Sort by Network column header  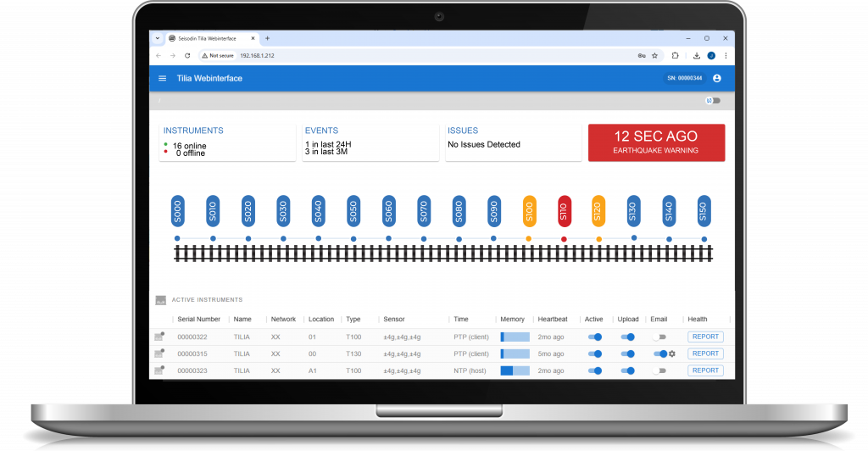point(283,320)
